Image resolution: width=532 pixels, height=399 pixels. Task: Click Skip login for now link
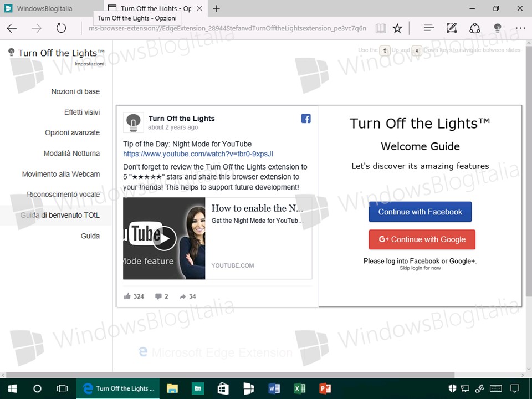(x=420, y=268)
